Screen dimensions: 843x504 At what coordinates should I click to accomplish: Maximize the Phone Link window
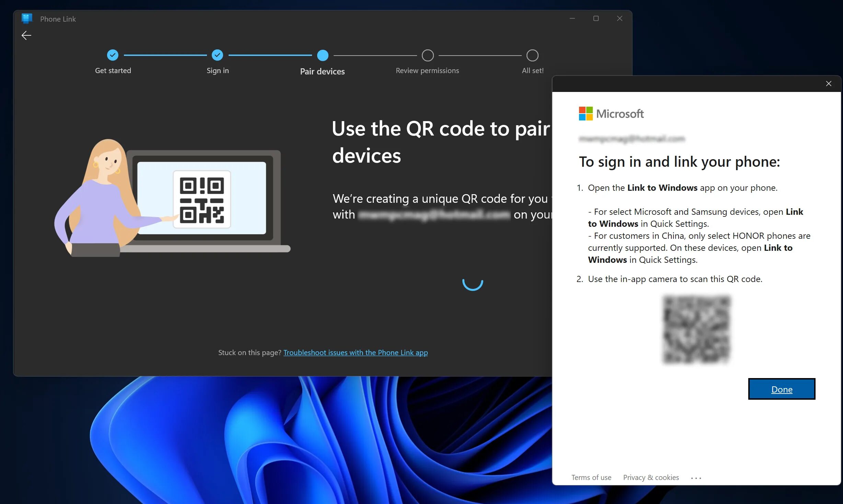pyautogui.click(x=596, y=19)
